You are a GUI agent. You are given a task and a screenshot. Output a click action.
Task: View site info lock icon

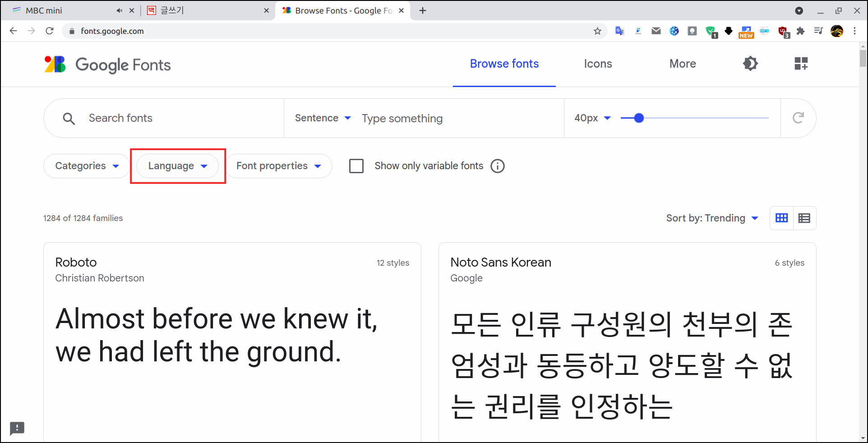71,31
